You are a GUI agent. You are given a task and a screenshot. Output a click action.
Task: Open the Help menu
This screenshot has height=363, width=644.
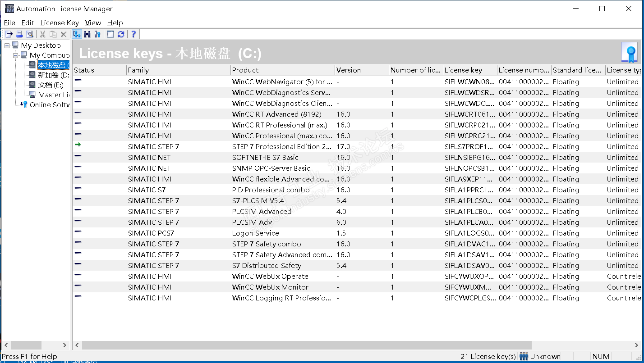pyautogui.click(x=115, y=23)
